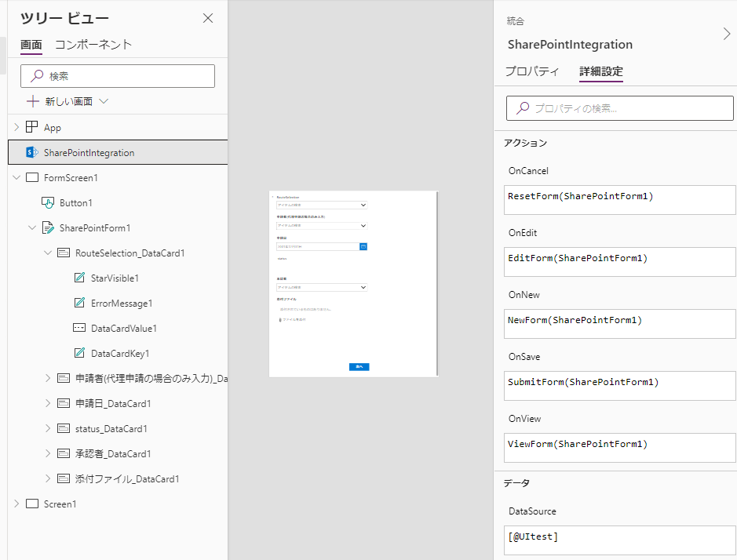The height and width of the screenshot is (560, 737).
Task: Expand the Screen1 tree node
Action: 16,504
